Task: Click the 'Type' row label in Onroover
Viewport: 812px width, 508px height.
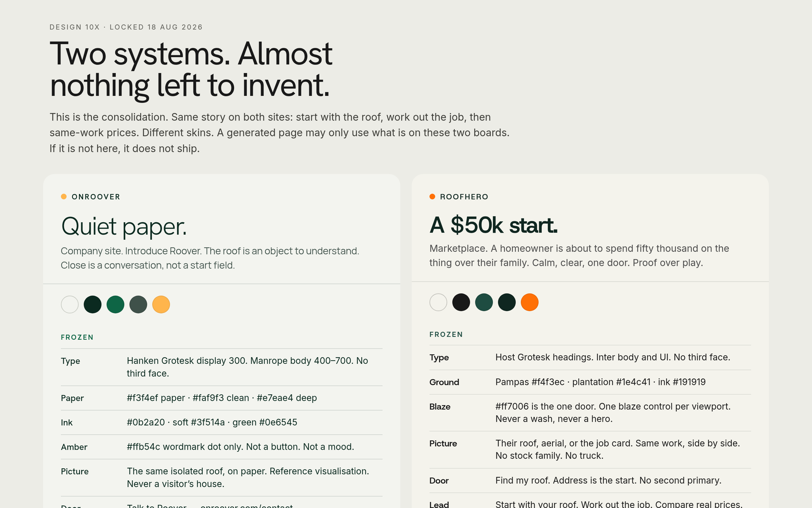Action: (70, 361)
